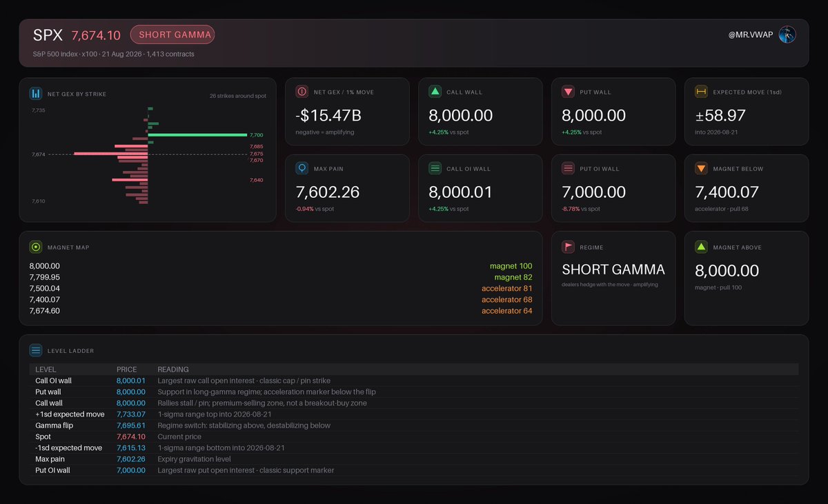Select the Gamma flip row in Level Ladder
The image size is (828, 504).
414,425
